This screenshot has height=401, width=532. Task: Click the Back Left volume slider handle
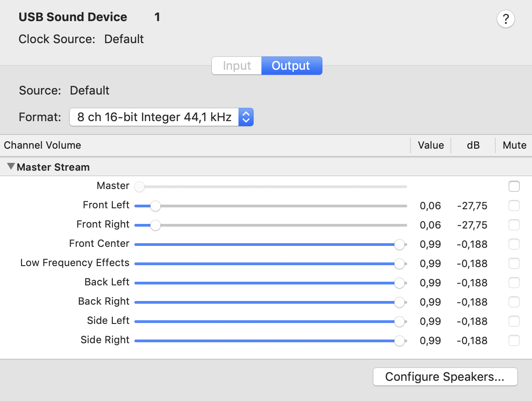click(x=399, y=283)
